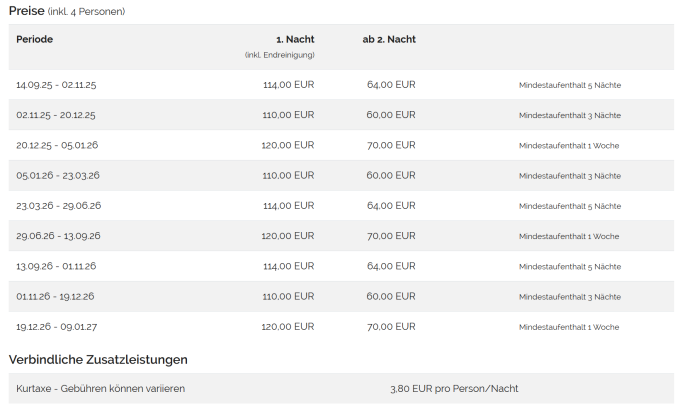Image resolution: width=687 pixels, height=416 pixels.
Task: Click "Kurtaxe - Gebühren können variieren" entry
Action: coord(100,388)
